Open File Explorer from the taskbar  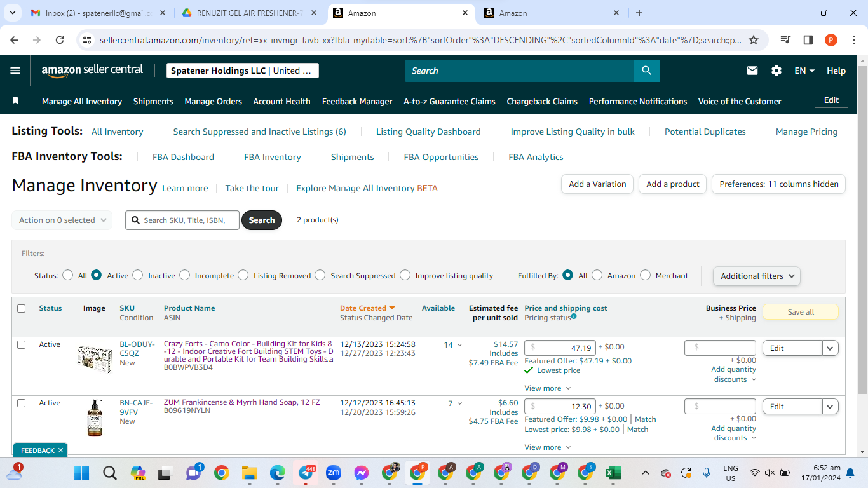tap(249, 473)
